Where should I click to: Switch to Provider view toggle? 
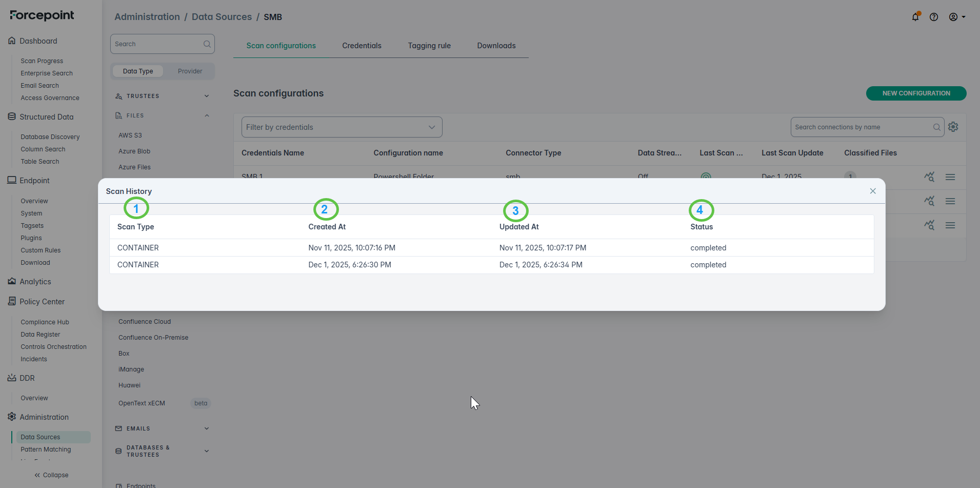(190, 71)
